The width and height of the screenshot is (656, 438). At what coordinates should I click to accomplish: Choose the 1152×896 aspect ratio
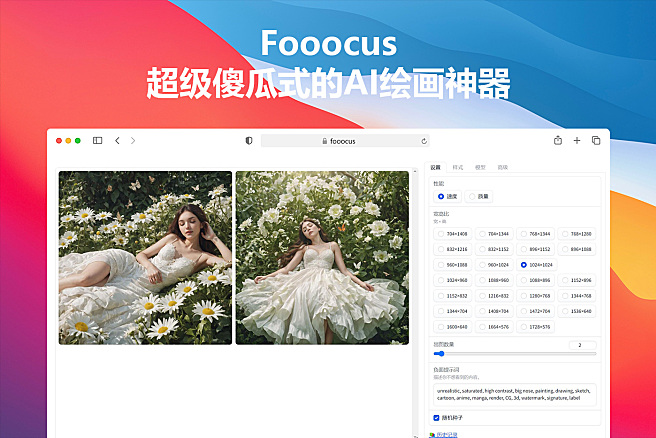point(577,280)
